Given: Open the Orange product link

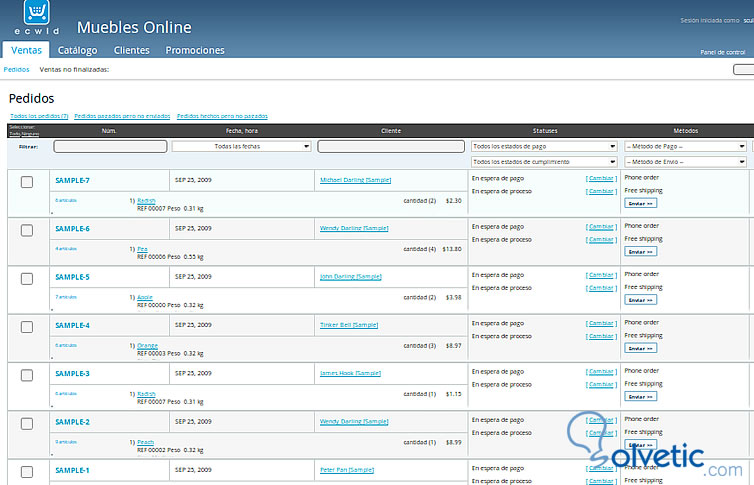Looking at the screenshot, I should [x=147, y=346].
